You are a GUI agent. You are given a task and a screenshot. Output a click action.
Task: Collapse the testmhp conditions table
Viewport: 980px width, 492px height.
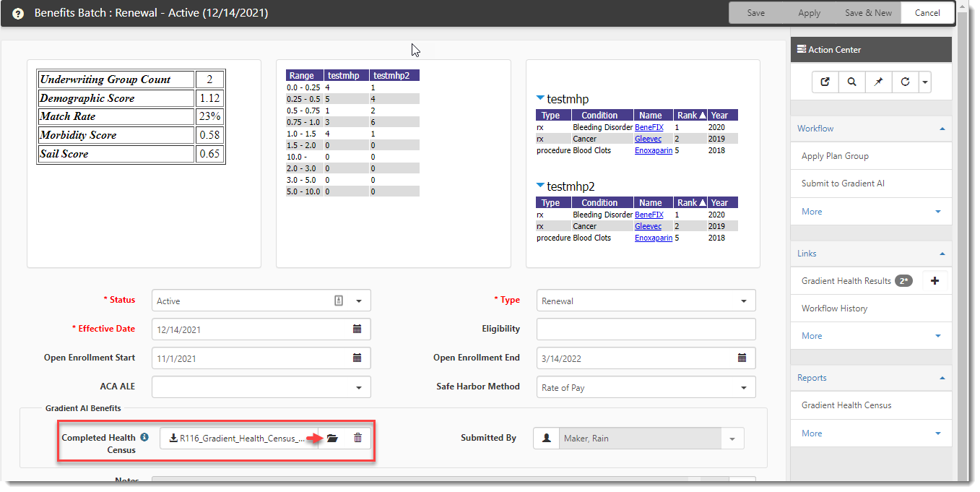pos(540,99)
